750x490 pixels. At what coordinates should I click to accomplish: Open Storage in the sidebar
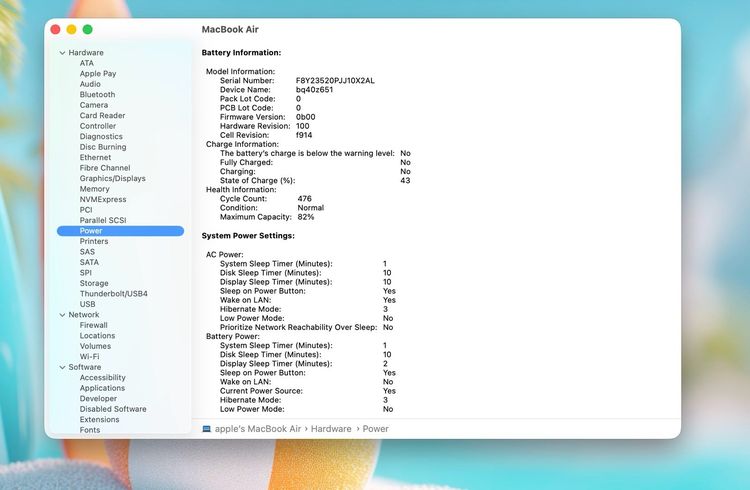point(94,283)
